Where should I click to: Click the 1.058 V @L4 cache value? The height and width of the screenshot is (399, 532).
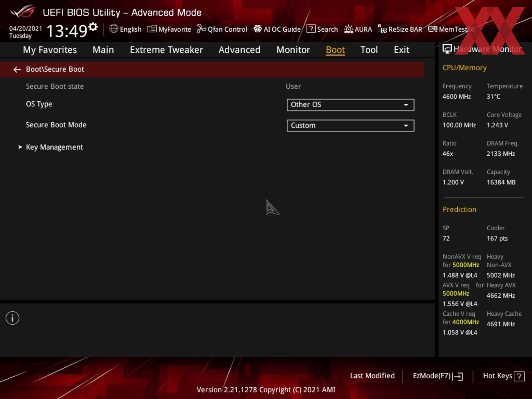pyautogui.click(x=460, y=332)
